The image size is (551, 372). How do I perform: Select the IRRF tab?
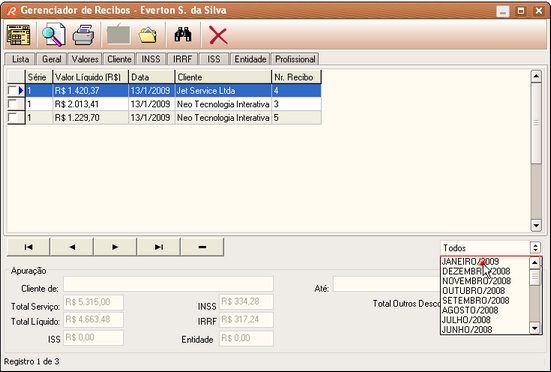click(182, 59)
